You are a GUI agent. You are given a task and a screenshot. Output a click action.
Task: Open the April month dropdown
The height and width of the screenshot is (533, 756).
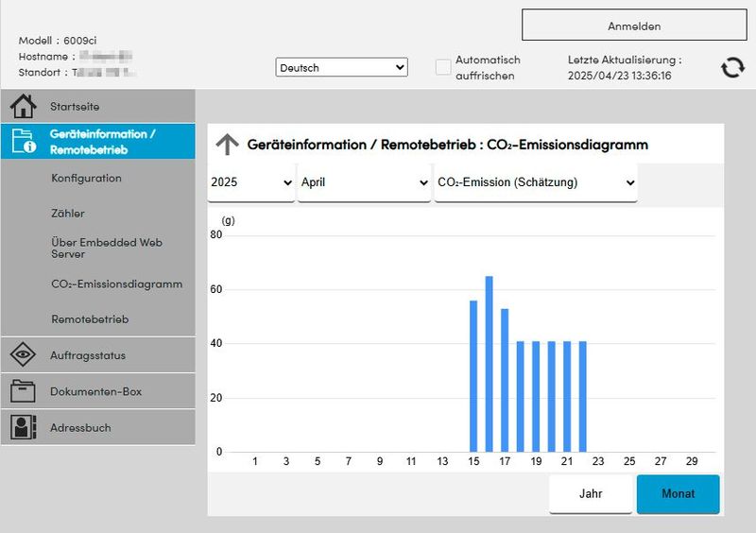[x=364, y=182]
